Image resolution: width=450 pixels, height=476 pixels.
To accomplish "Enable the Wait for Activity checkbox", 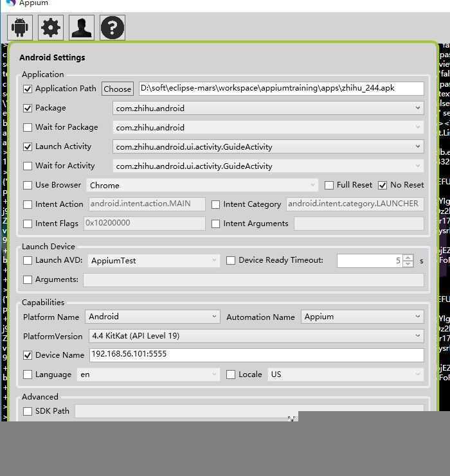I will pyautogui.click(x=28, y=166).
